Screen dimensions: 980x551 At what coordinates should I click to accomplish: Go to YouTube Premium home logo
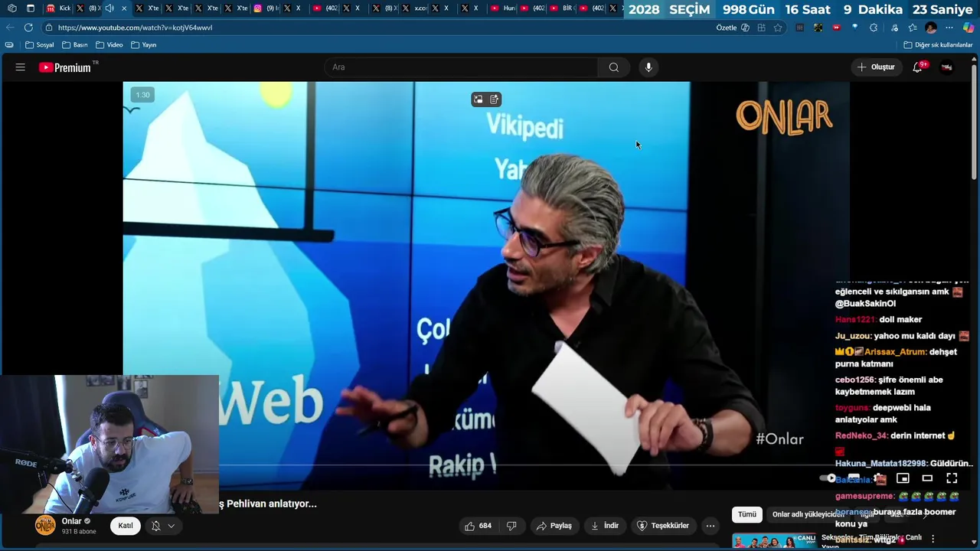pos(65,67)
